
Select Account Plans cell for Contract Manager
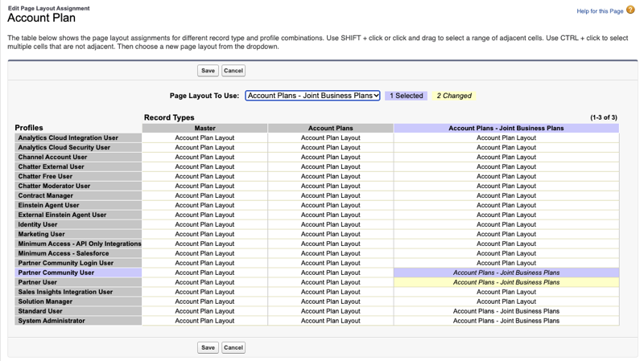(331, 195)
